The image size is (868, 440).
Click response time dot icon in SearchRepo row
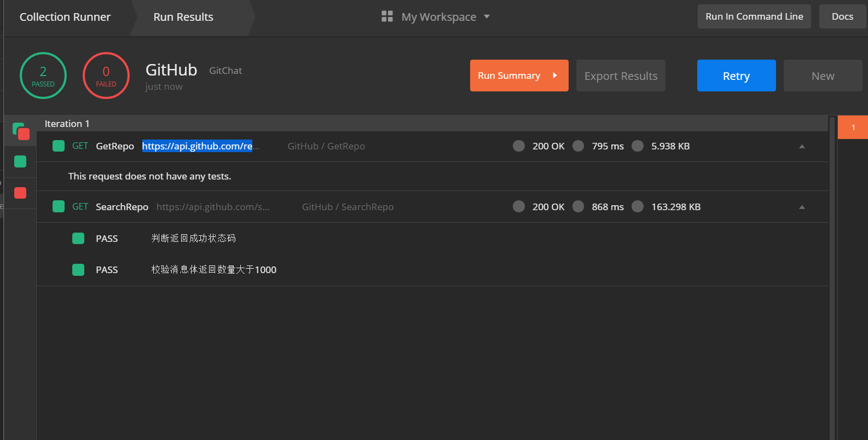pyautogui.click(x=578, y=206)
